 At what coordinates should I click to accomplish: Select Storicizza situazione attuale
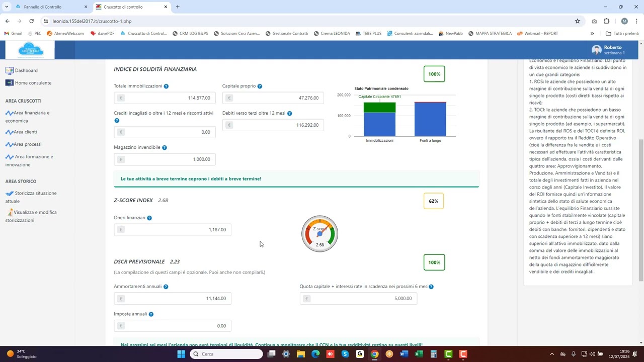click(31, 197)
